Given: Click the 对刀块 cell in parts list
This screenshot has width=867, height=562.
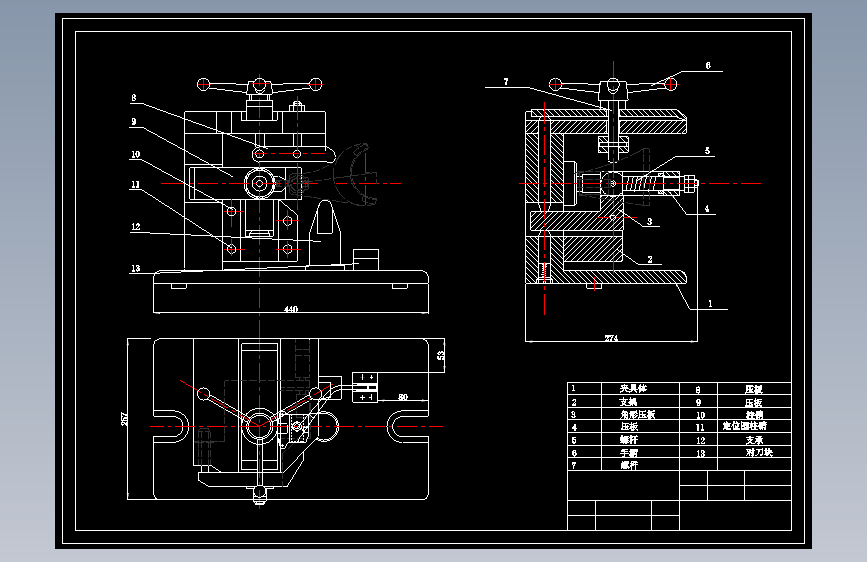Looking at the screenshot, I should [x=759, y=452].
